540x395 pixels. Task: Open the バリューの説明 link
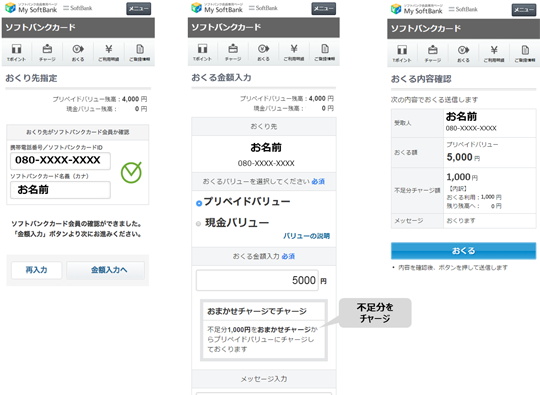(307, 236)
